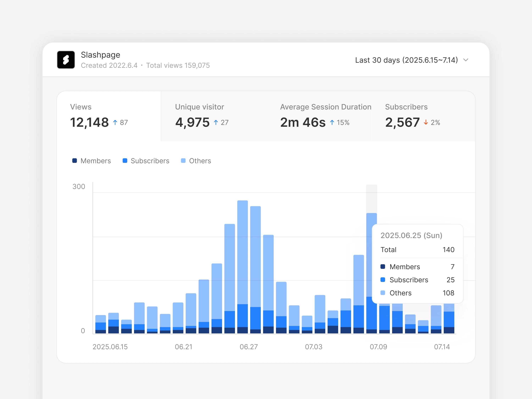
Task: Click the dark blue Members legend swatch
Action: (x=74, y=161)
